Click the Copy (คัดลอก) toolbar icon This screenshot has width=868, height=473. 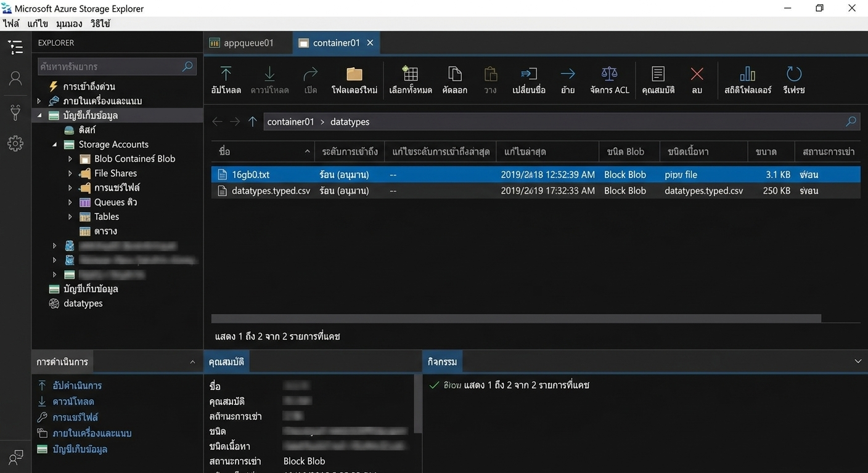coord(455,74)
